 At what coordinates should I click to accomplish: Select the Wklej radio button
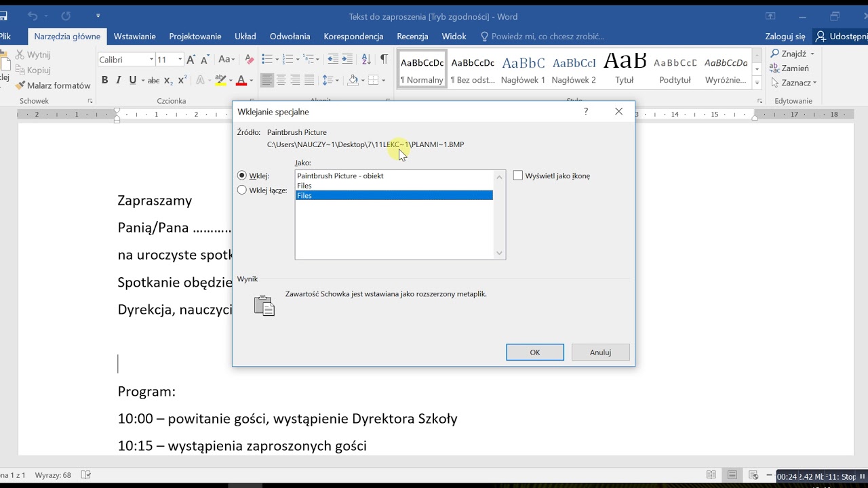point(242,176)
